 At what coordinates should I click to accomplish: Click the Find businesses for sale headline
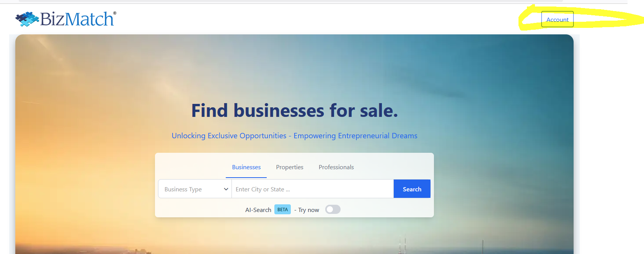pos(294,111)
